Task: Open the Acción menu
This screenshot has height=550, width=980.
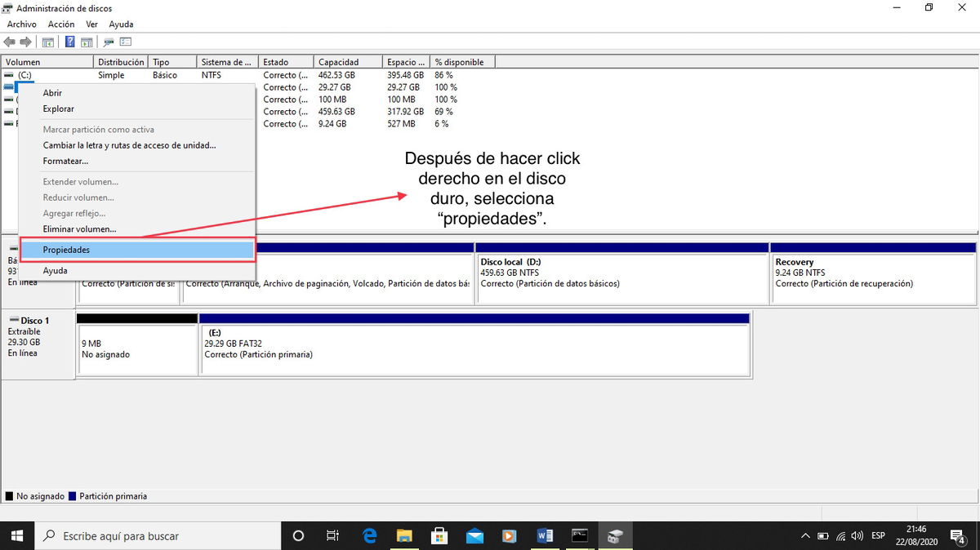Action: (x=61, y=24)
